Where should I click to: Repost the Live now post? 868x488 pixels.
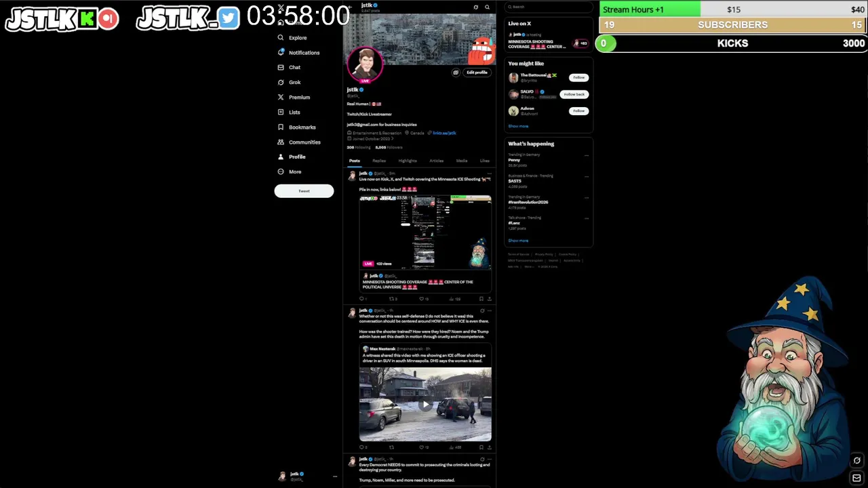pos(393,299)
